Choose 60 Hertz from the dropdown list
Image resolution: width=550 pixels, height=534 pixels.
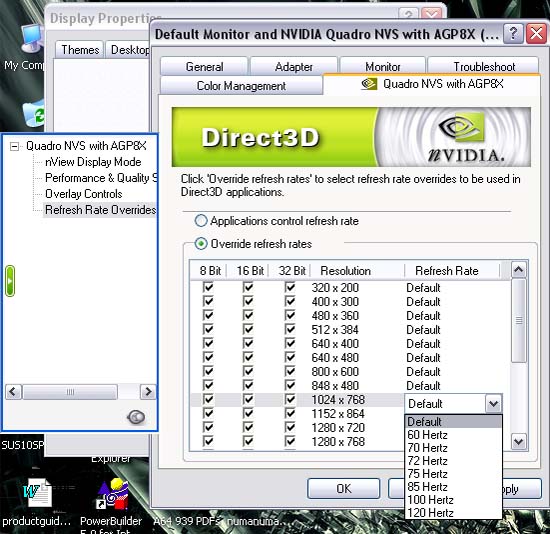pos(453,435)
